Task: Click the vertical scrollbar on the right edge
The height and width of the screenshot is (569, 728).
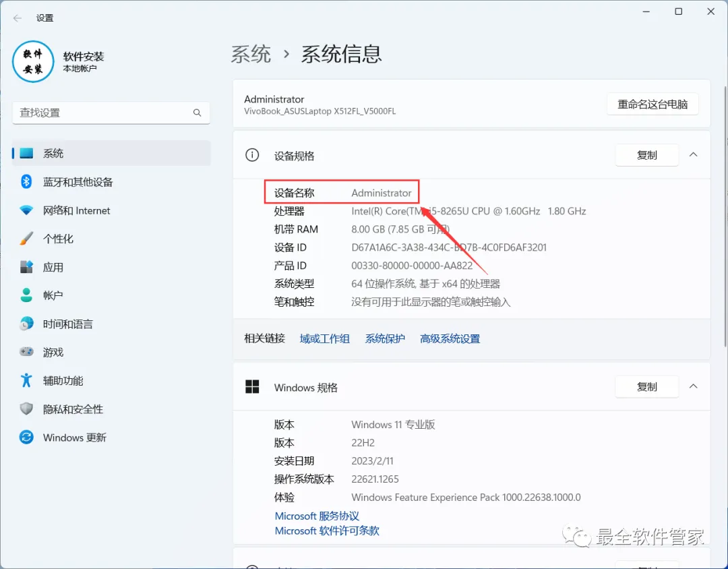Action: [725, 216]
